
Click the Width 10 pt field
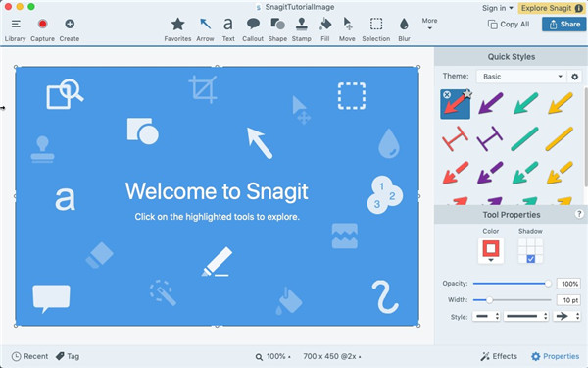coord(568,300)
